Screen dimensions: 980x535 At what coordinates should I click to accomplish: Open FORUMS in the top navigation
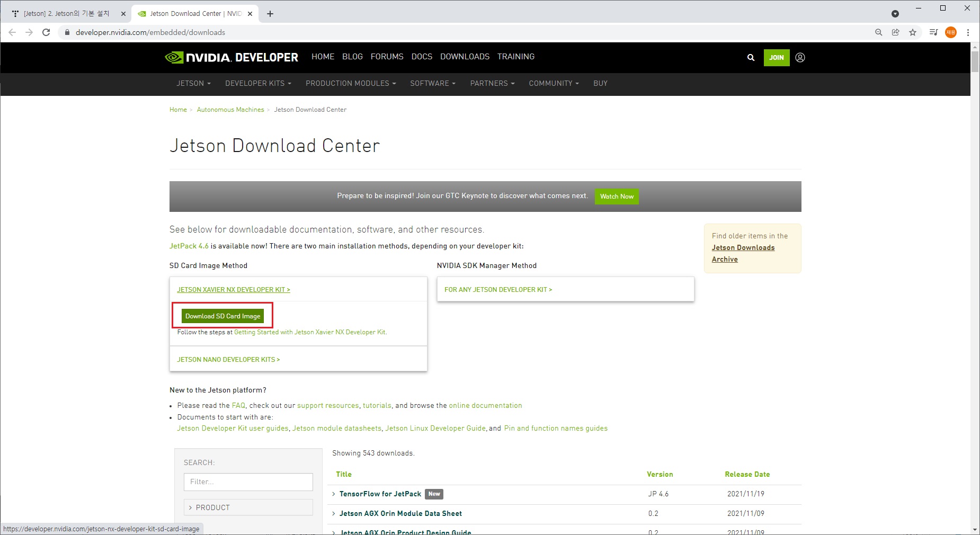(x=387, y=57)
